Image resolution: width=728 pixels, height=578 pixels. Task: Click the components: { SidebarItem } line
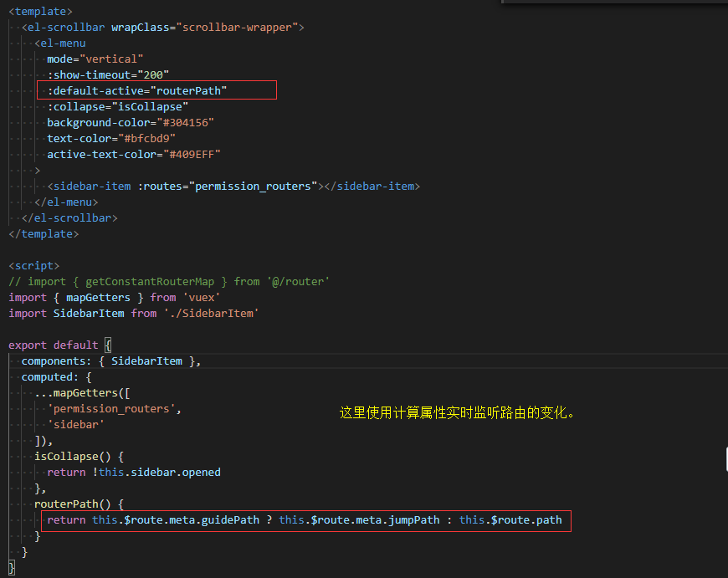click(111, 361)
